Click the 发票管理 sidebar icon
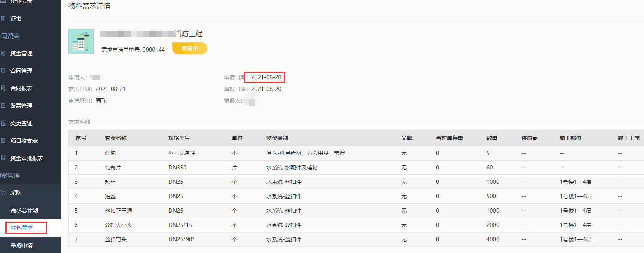Image resolution: width=644 pixels, height=253 pixels. 3,106
